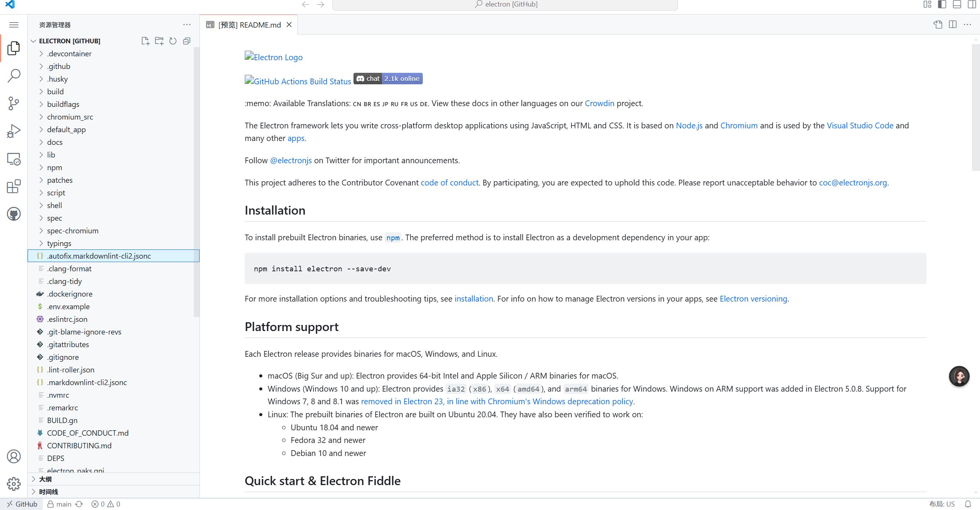Open the .clang-format file
Viewport: 980px width, 510px height.
point(113,269)
